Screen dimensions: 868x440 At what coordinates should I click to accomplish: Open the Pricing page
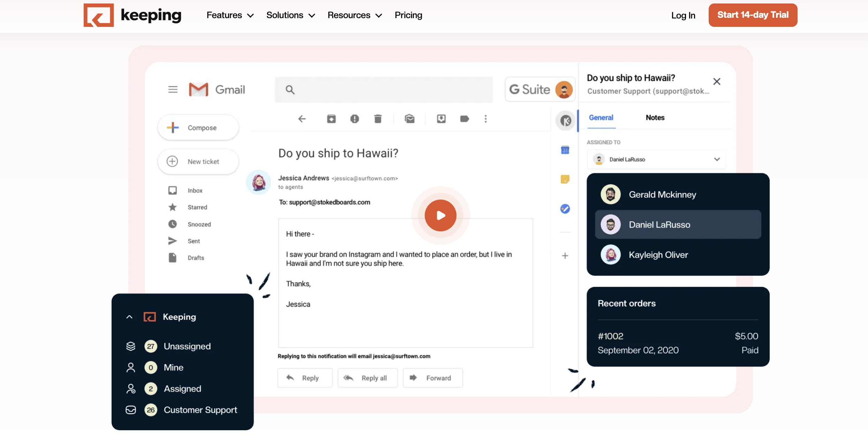[408, 15]
